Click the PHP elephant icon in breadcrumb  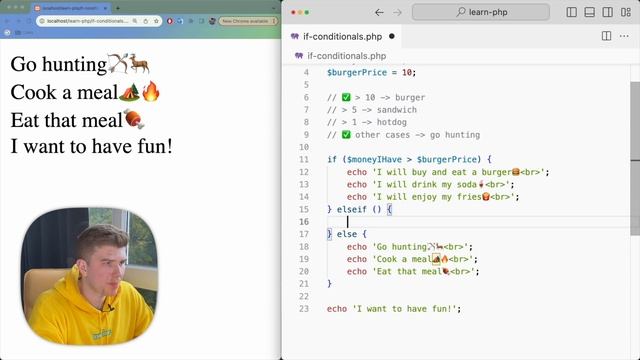pos(299,56)
